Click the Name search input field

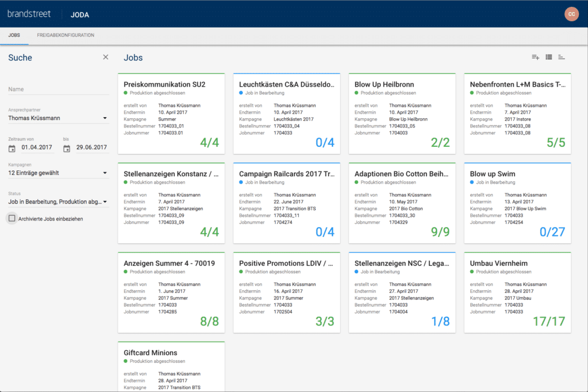[58, 90]
